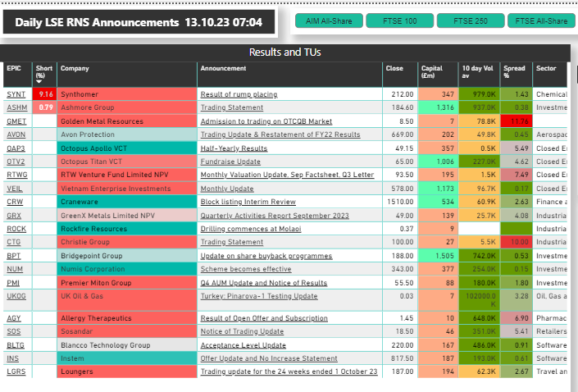
Task: Select Golden Metal spread 11.76 cell
Action: [516, 121]
